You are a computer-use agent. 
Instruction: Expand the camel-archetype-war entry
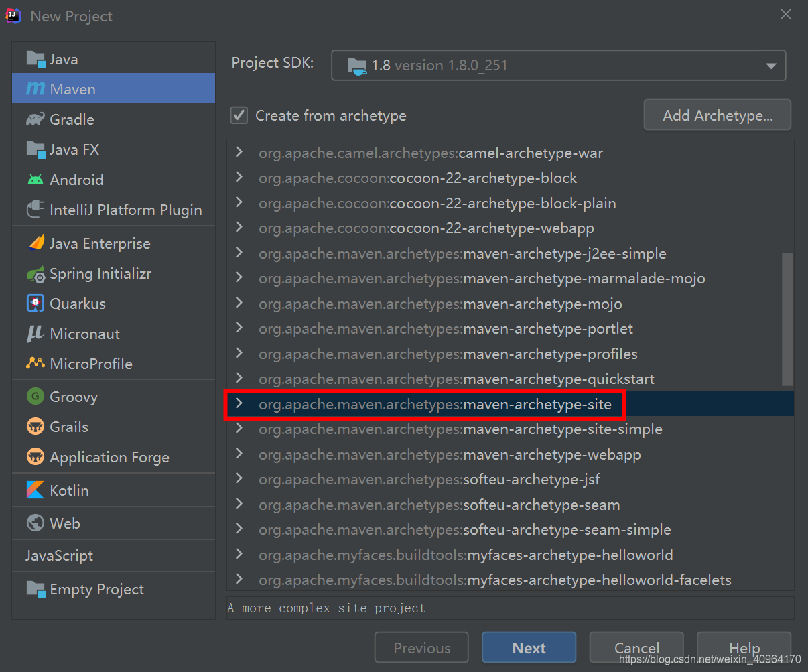click(239, 153)
